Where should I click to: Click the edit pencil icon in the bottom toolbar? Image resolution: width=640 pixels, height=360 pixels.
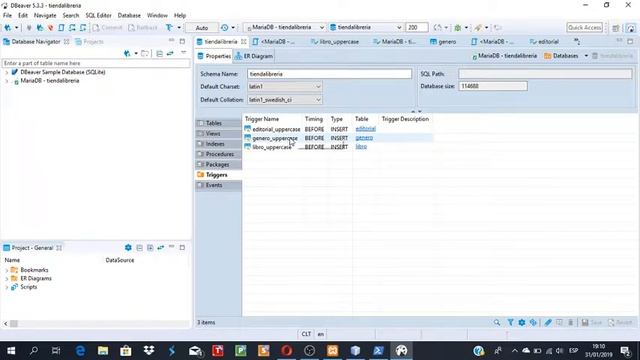point(548,322)
